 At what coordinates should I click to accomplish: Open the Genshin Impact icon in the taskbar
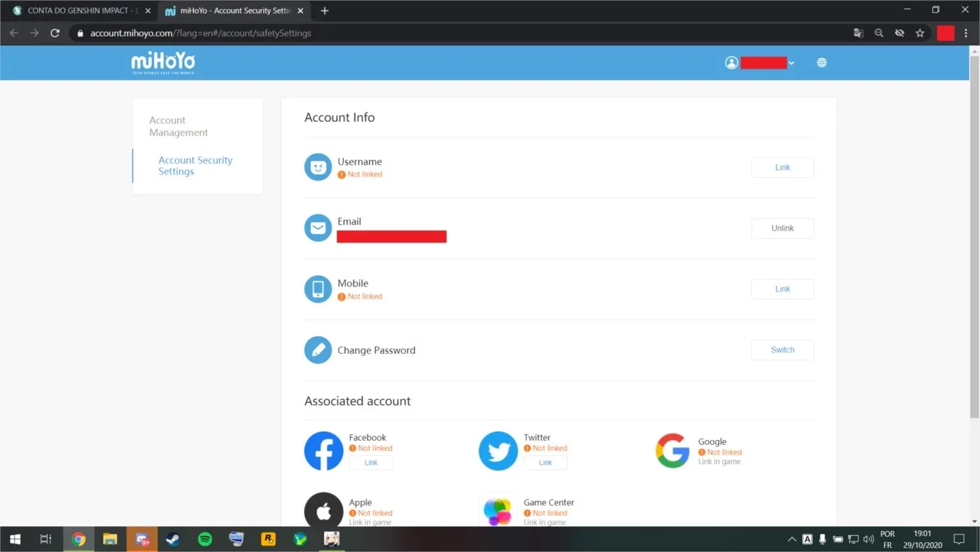331,539
